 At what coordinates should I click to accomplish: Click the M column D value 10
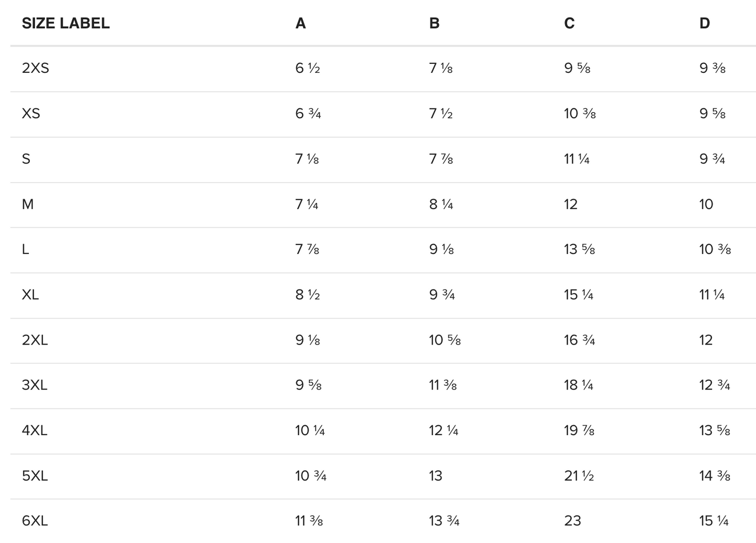[706, 204]
